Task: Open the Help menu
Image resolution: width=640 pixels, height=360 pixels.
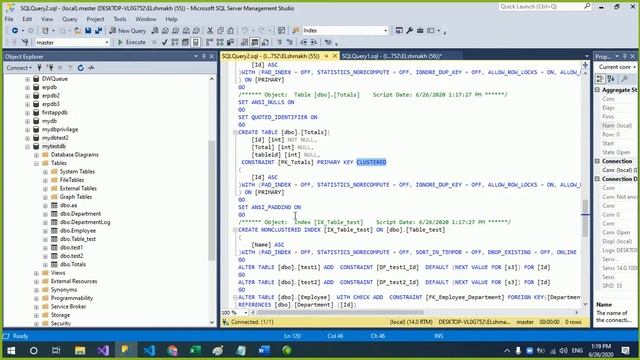Action: (x=171, y=19)
